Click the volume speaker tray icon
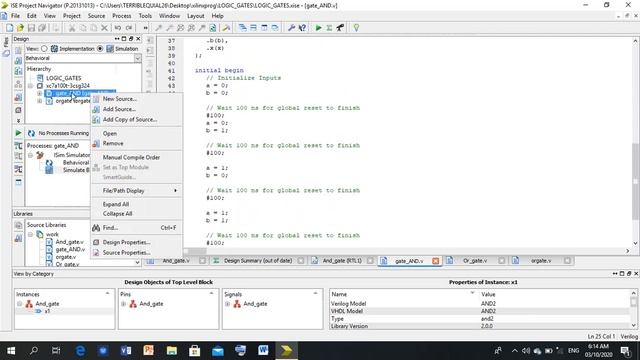This screenshot has height=360, width=640. [526, 351]
